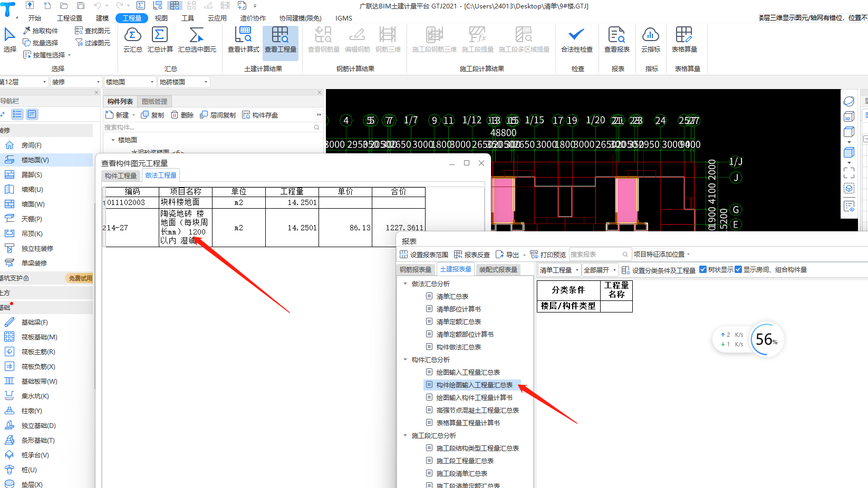Click 拾取构件 pick component tool
The height and width of the screenshot is (488, 868).
[41, 31]
